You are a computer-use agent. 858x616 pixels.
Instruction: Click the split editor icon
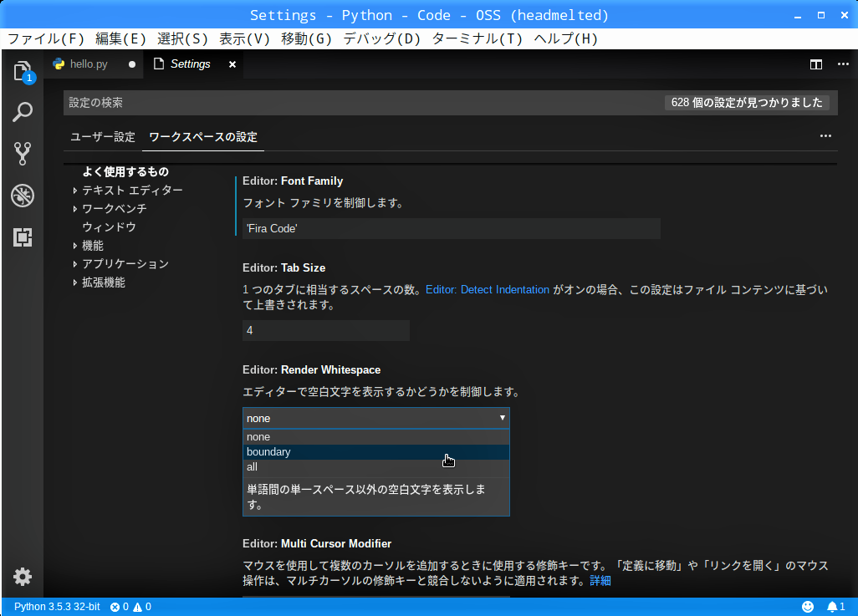[816, 64]
